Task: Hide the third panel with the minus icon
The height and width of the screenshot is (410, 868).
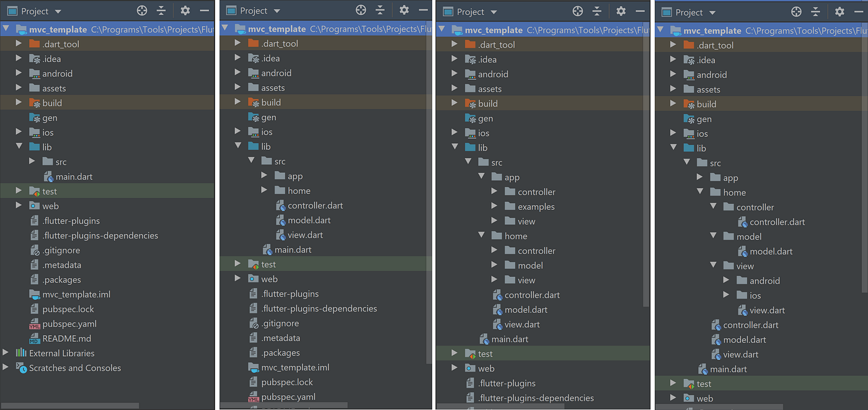Action: pos(640,11)
